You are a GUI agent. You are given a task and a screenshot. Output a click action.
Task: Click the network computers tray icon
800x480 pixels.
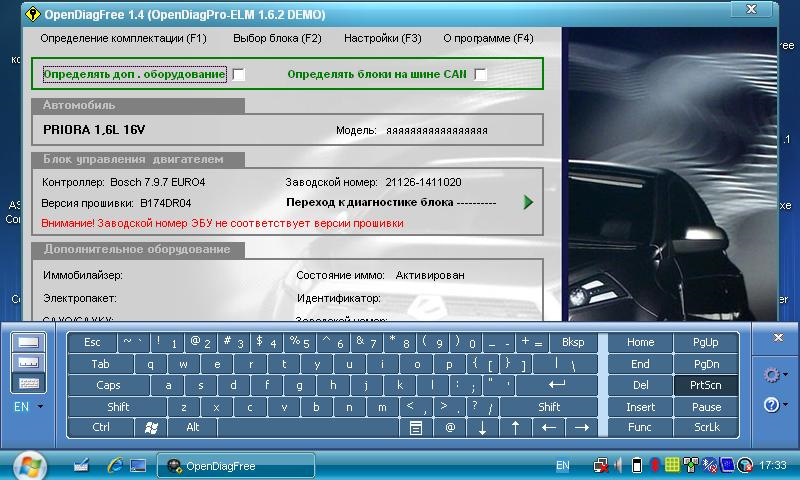click(691, 465)
